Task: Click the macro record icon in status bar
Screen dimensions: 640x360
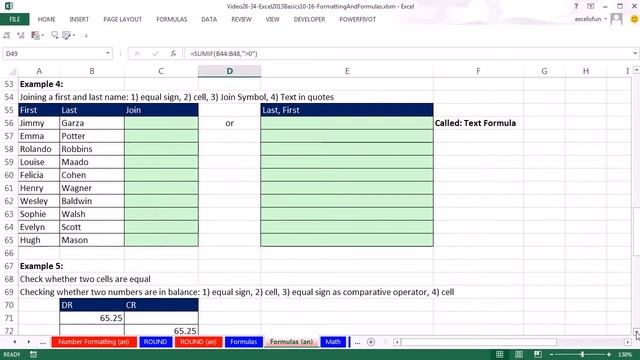Action: coord(33,354)
